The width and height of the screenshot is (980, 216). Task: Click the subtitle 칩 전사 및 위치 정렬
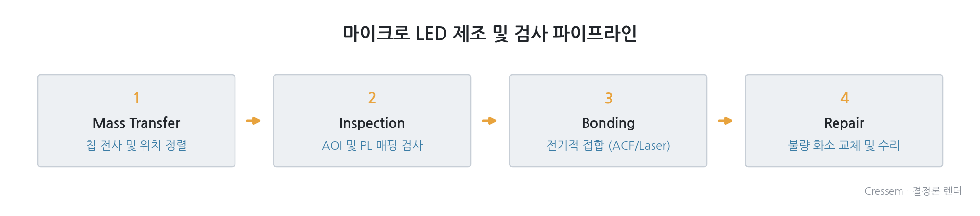[136, 145]
